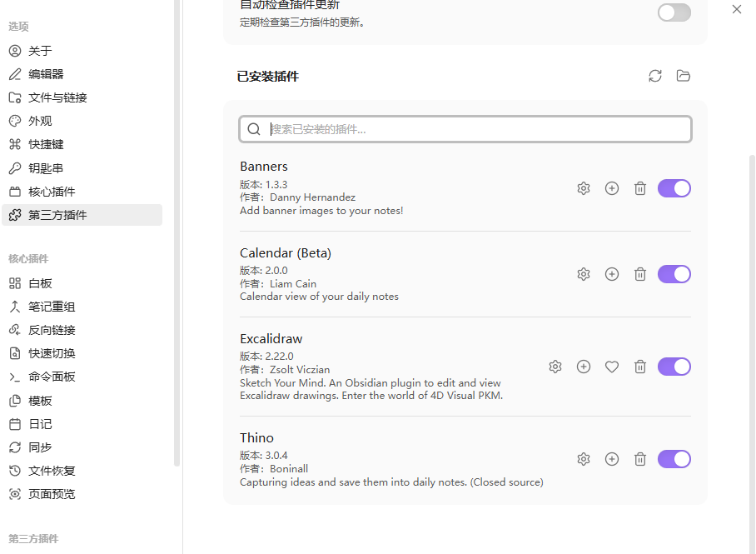Screen dimensions: 756x554
Task: Add hotkey for Thino plugin
Action: pos(612,459)
